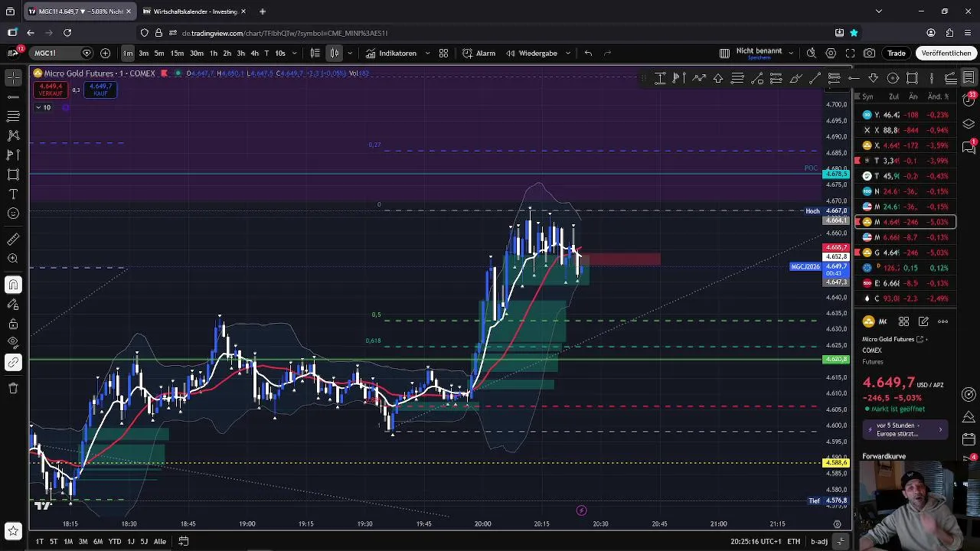Expand the chart type dropdown arrow
The height and width of the screenshot is (551, 980).
pyautogui.click(x=350, y=53)
